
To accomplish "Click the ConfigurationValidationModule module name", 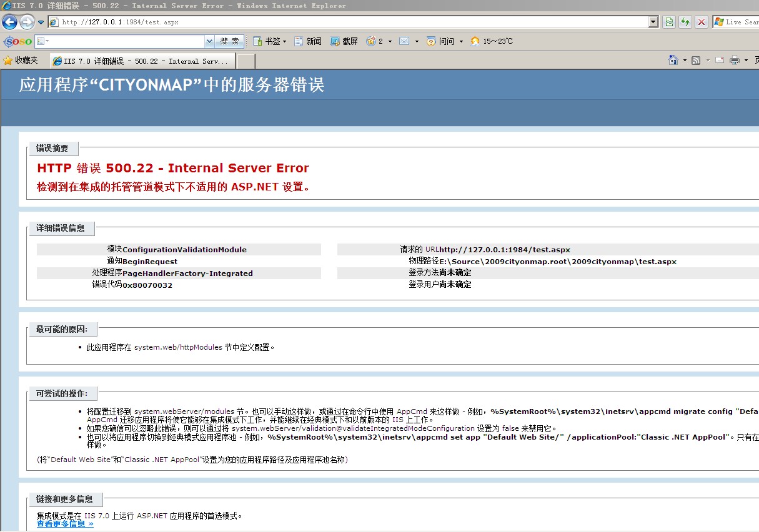I will coord(184,250).
